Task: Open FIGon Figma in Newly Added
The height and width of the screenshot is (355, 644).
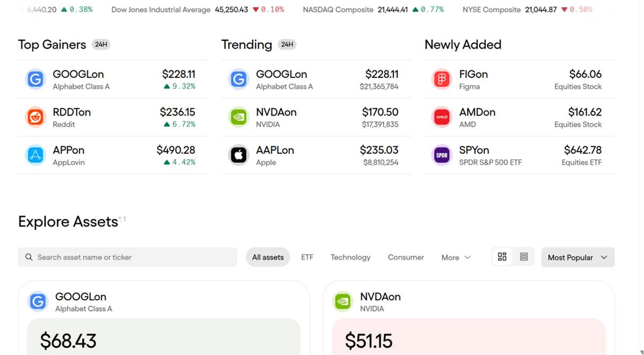Action: (519, 79)
